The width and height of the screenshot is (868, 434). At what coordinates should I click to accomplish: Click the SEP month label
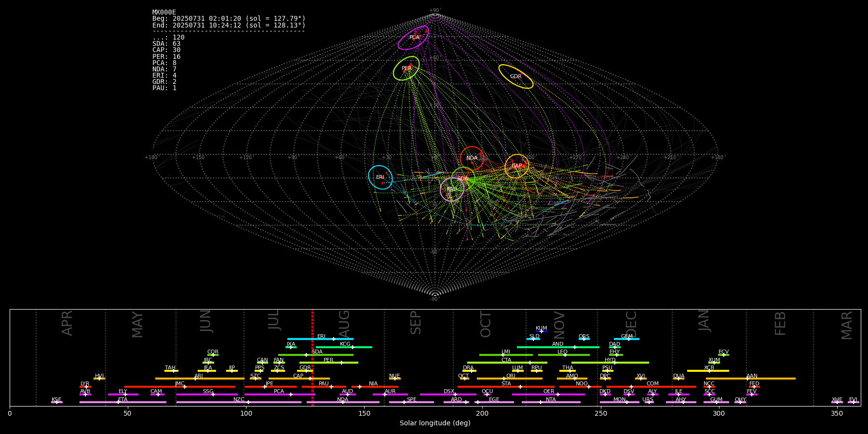click(416, 323)
